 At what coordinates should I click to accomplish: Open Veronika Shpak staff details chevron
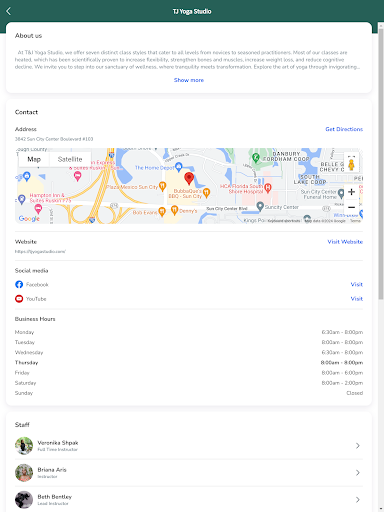358,446
